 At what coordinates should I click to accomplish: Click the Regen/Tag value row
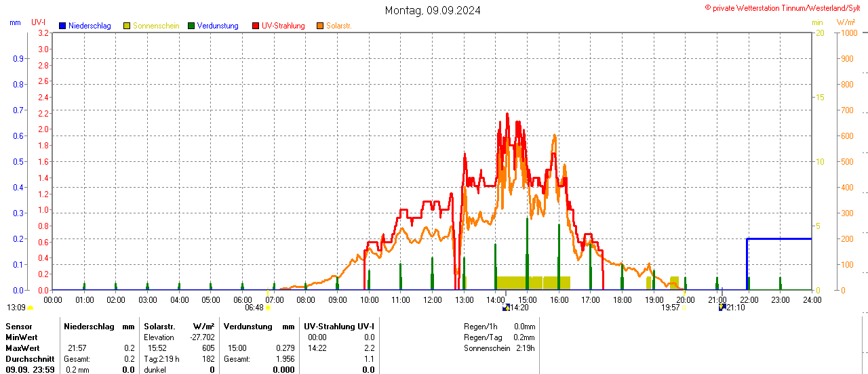pos(499,337)
